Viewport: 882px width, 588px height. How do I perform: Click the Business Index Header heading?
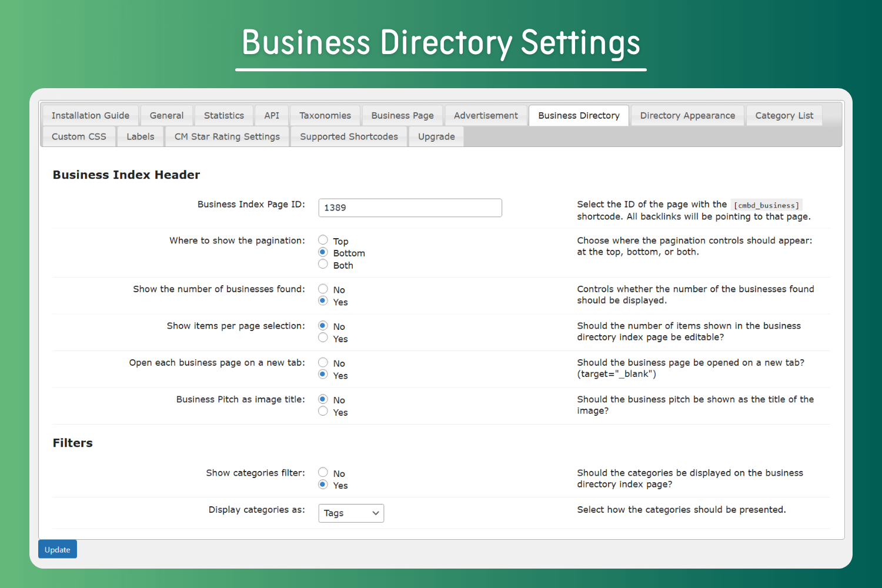(x=126, y=175)
